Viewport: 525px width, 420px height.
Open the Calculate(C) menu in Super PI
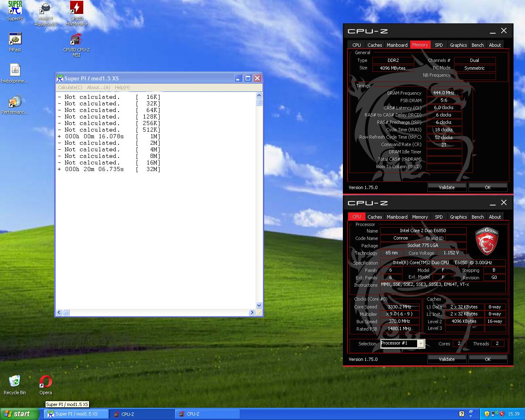pyautogui.click(x=70, y=87)
